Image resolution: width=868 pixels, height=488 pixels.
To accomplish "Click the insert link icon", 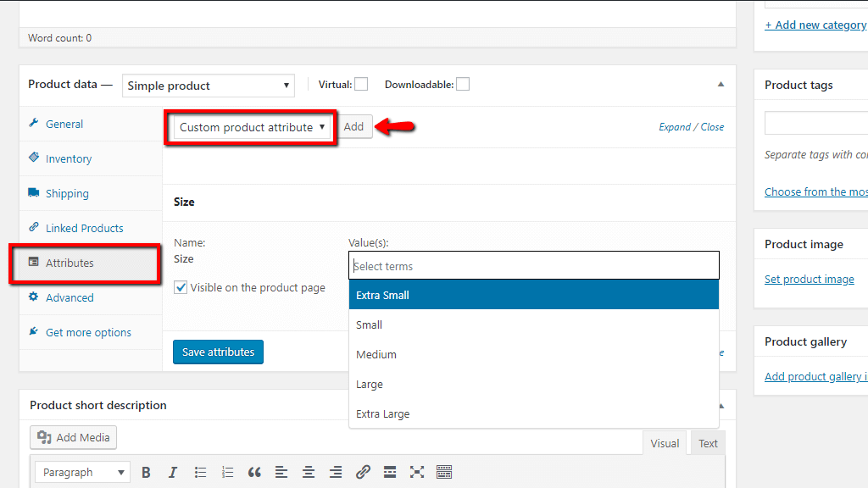I will pyautogui.click(x=363, y=472).
